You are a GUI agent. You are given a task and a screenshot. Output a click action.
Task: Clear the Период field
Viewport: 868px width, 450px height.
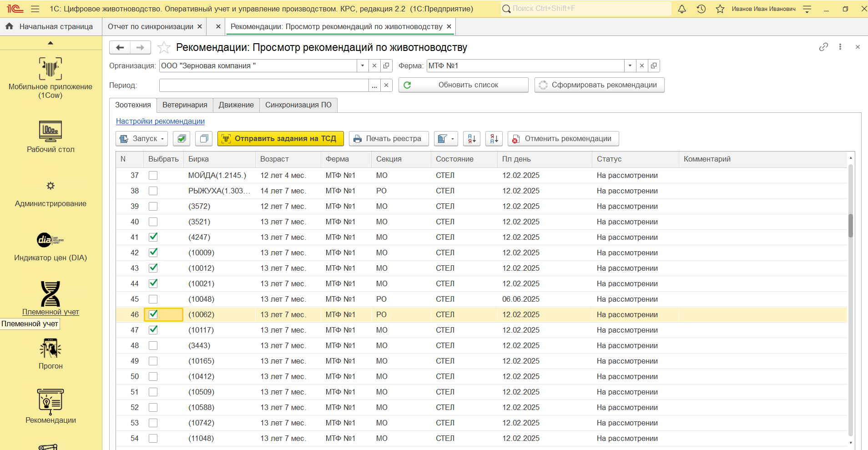(x=386, y=85)
